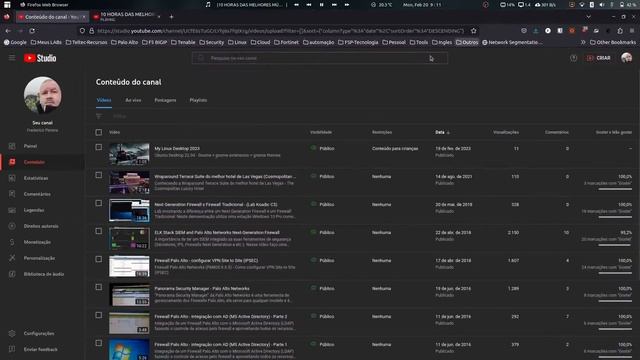Open the Security bookmark folder
The height and width of the screenshot is (360, 640).
(x=211, y=42)
